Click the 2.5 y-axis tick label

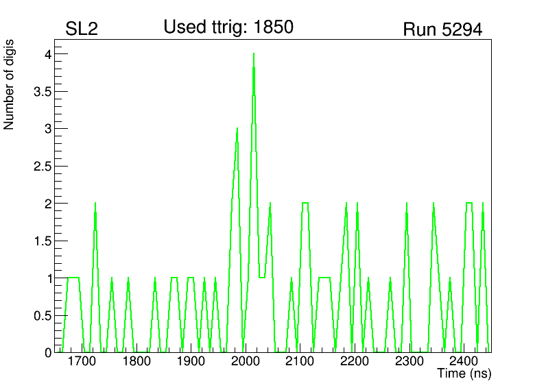coord(40,167)
